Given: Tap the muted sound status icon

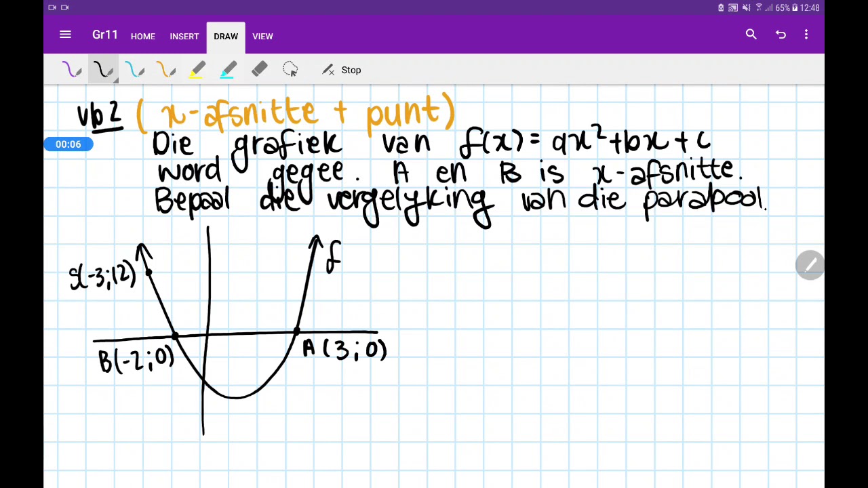Looking at the screenshot, I should click(746, 7).
